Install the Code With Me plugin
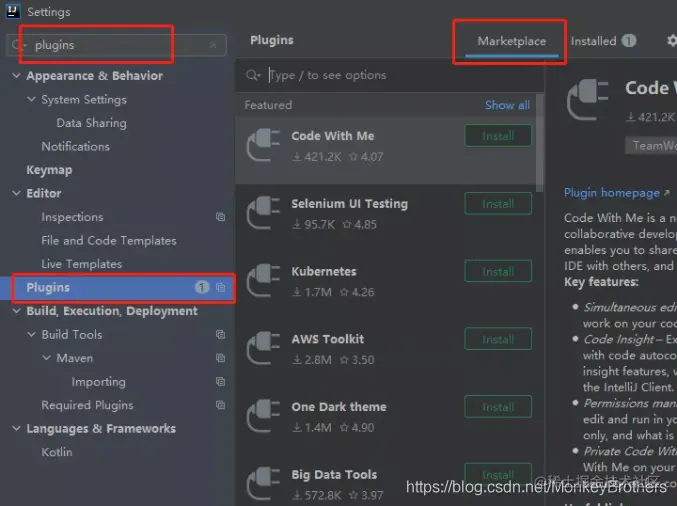677x506 pixels. tap(498, 136)
